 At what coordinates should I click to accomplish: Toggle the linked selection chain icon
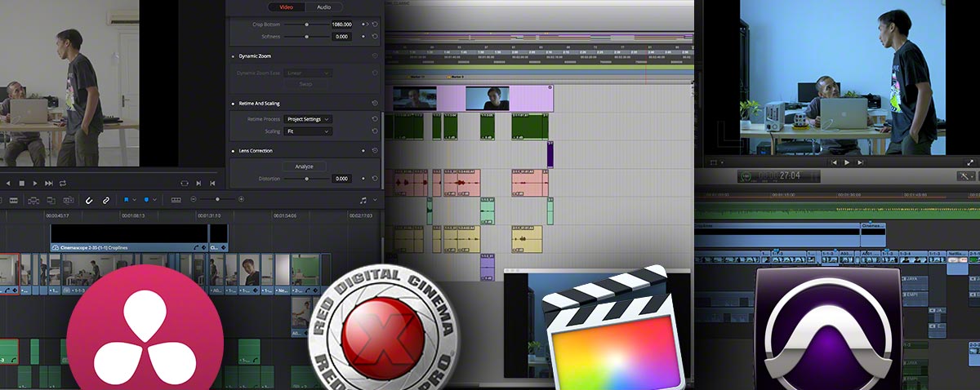[x=105, y=200]
